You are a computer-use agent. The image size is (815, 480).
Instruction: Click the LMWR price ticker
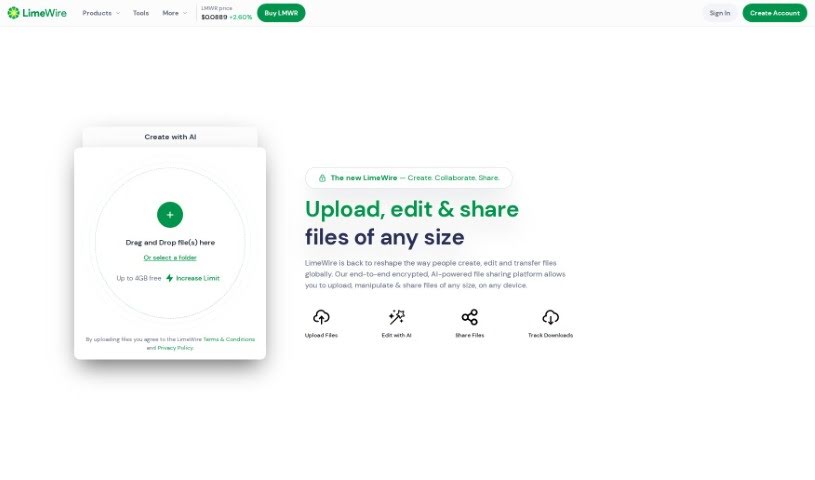click(226, 13)
